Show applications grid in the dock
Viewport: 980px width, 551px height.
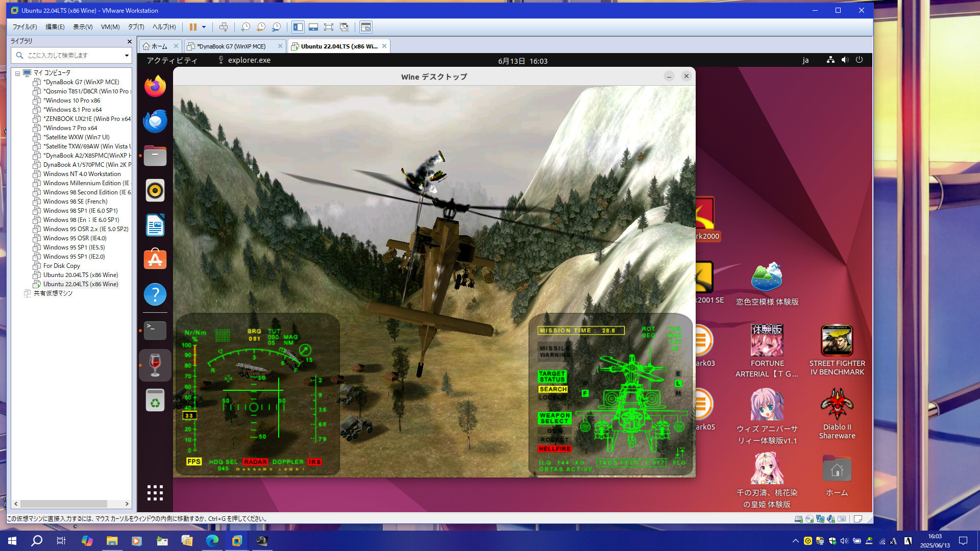pos(155,493)
